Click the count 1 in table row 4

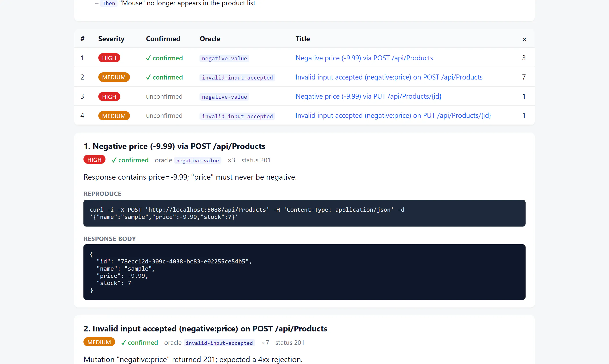tap(524, 115)
